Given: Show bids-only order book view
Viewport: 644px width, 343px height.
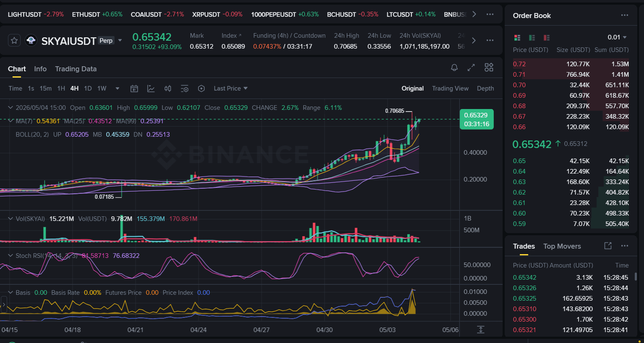Looking at the screenshot, I should (x=532, y=38).
